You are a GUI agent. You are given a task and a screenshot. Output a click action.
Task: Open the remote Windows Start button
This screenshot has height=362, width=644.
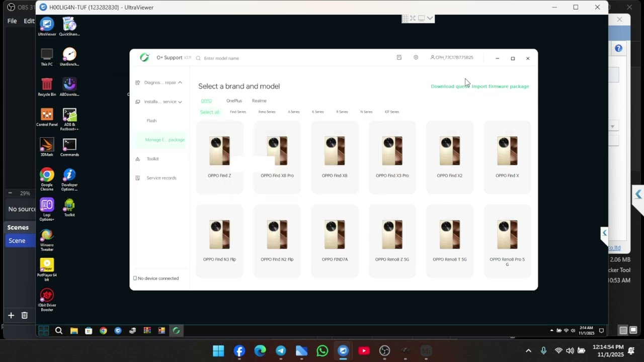click(43, 330)
